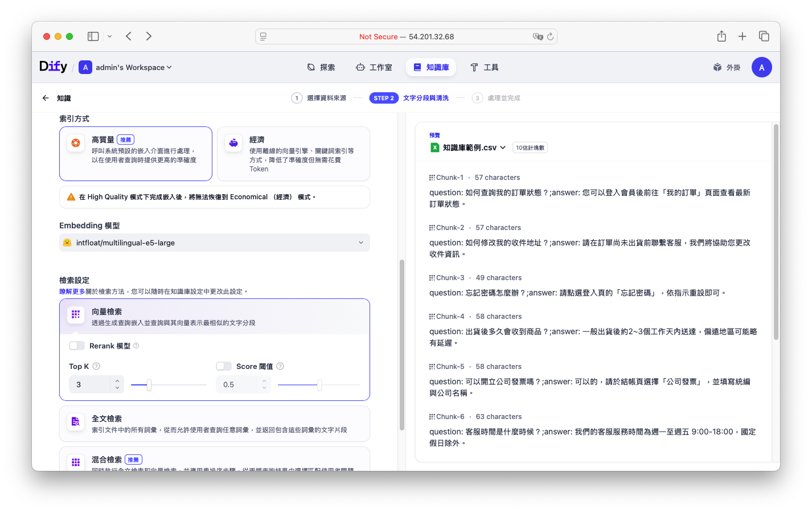Viewport: 812px width, 513px height.
Task: Open Safari tab overview icon
Action: tap(764, 36)
